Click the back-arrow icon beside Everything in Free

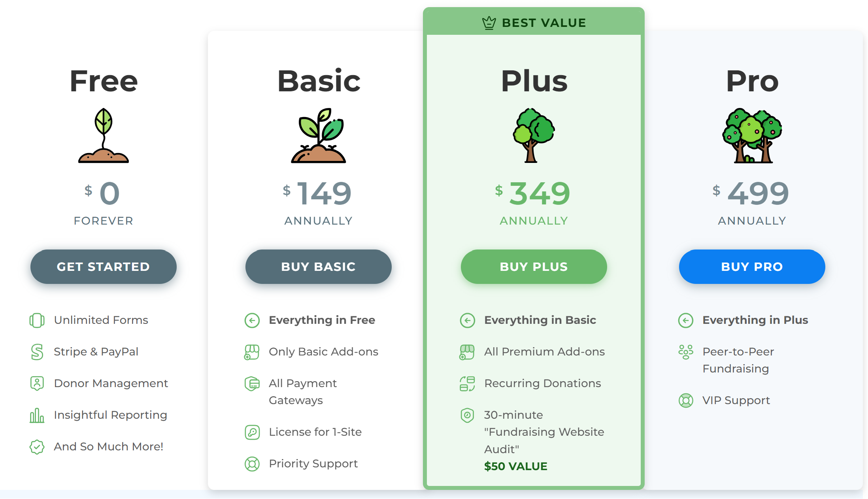(252, 320)
